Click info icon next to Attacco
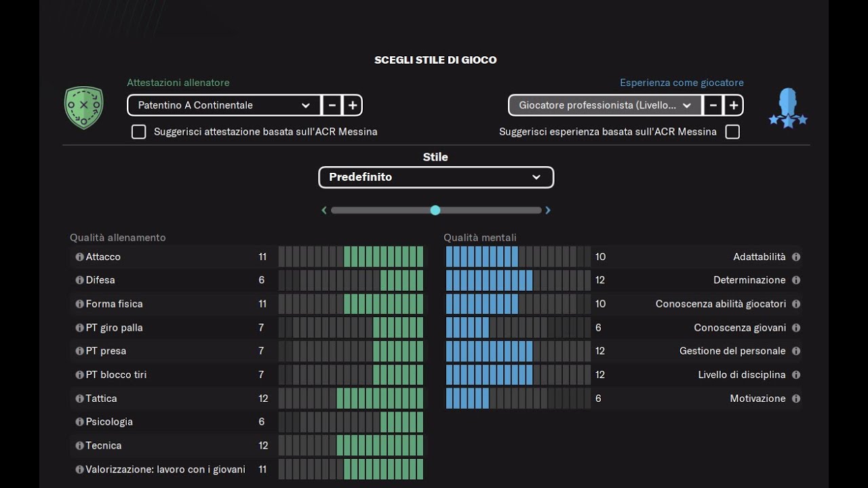Viewport: 868px width, 488px height. [x=79, y=257]
